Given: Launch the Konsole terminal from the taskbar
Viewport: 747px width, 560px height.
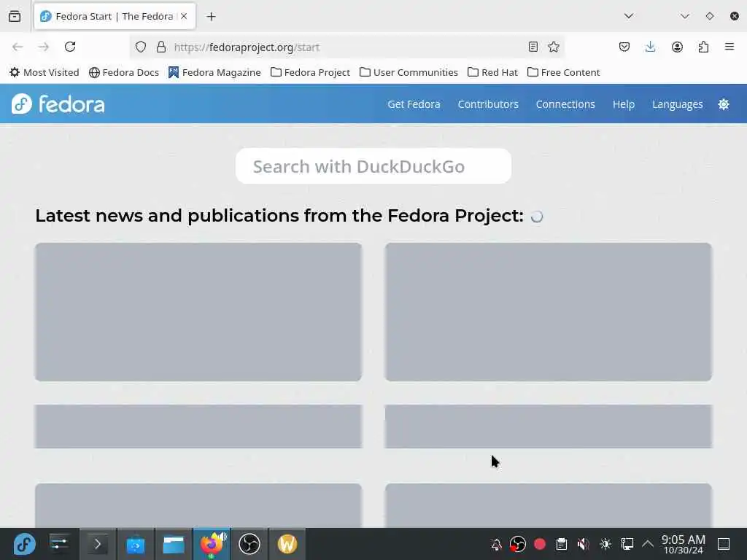Looking at the screenshot, I should tap(97, 544).
